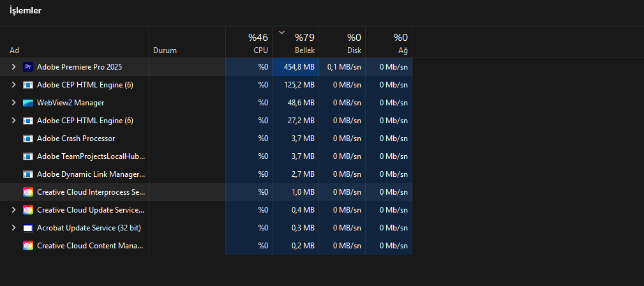This screenshot has height=286, width=644.
Task: Click the 0,2 MB memory cell
Action: [296, 246]
